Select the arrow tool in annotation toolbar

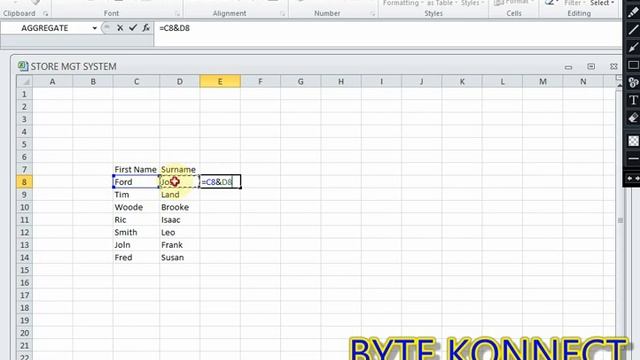tap(633, 47)
